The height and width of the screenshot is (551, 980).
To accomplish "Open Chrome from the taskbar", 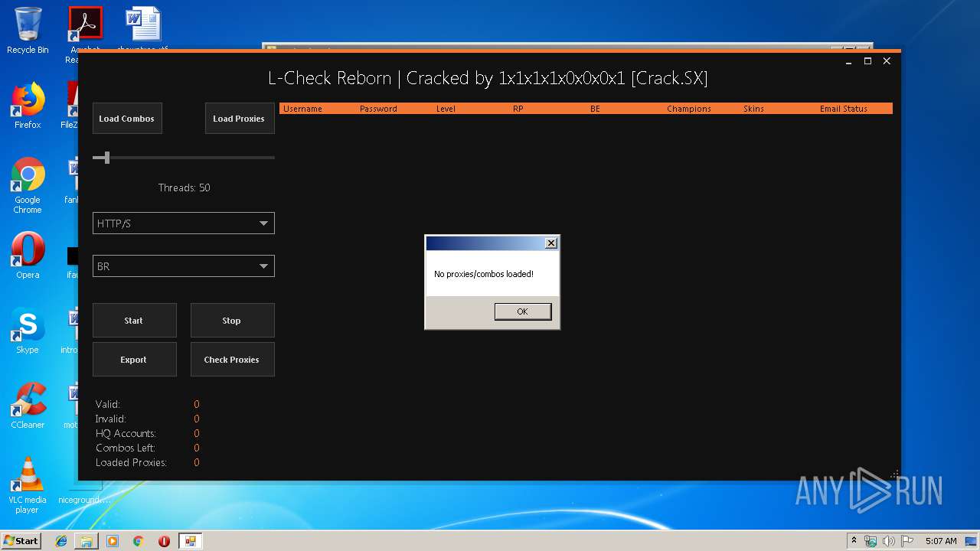I will [x=139, y=541].
